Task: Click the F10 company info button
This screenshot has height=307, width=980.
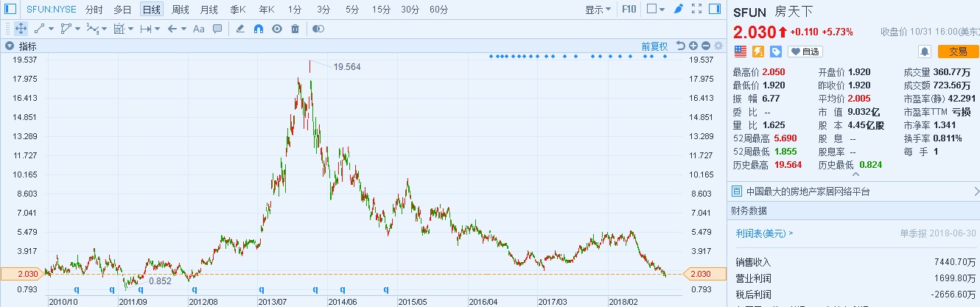Action: tap(629, 10)
